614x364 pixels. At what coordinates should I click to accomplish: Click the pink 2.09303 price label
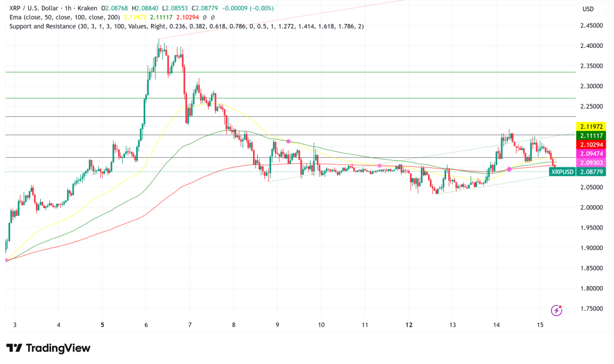pyautogui.click(x=590, y=162)
